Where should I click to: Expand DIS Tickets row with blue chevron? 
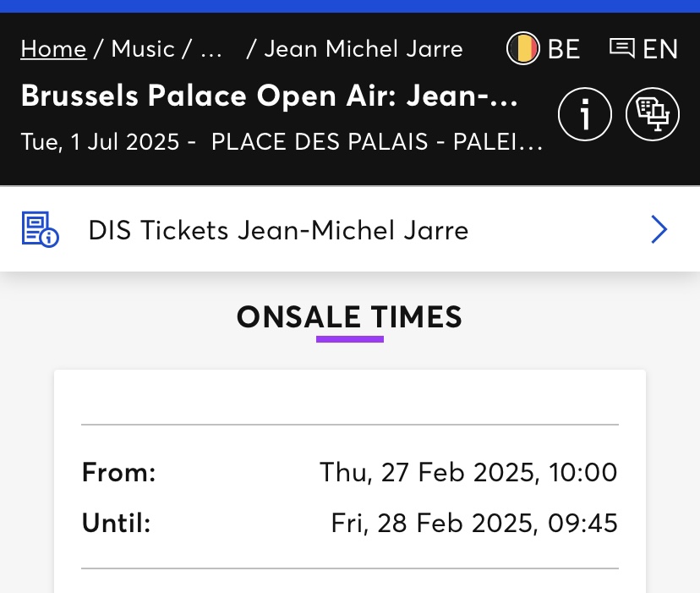[659, 229]
